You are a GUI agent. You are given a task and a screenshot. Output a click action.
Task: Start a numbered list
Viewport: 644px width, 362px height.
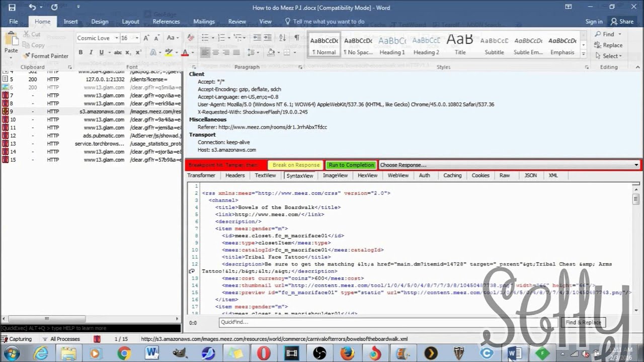pos(221,38)
